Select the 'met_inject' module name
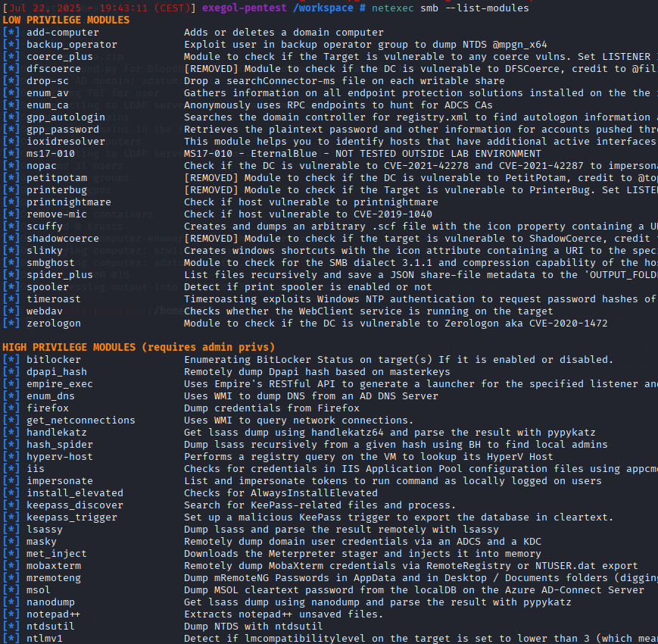658x644 pixels. pyautogui.click(x=57, y=554)
